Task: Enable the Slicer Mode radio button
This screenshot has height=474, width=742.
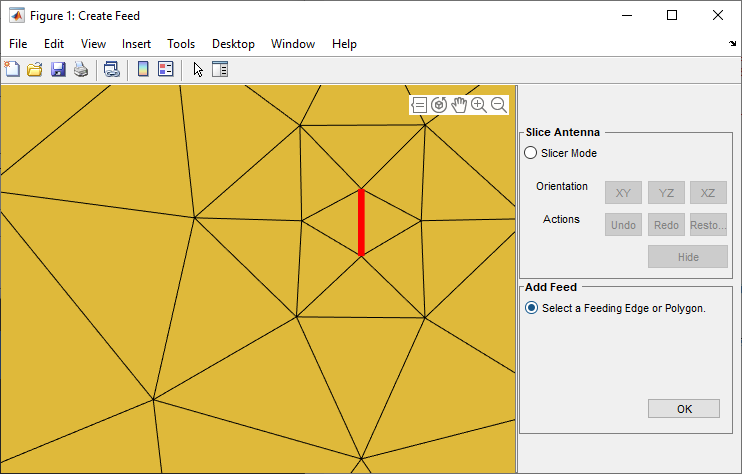Action: (x=530, y=153)
